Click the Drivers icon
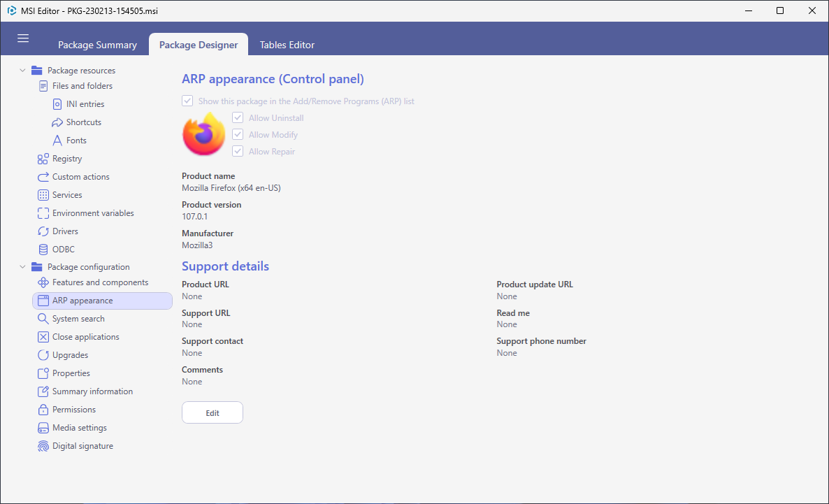Screen dimensions: 829x504 pos(43,231)
